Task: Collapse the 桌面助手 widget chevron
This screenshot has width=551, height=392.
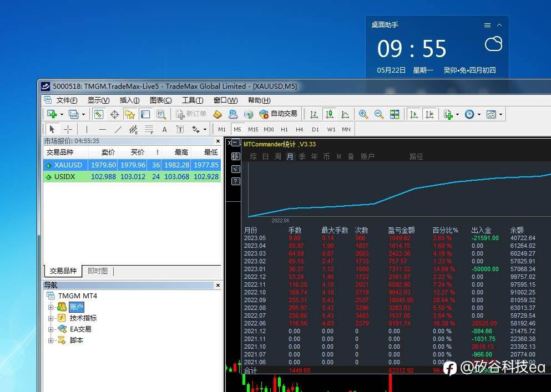Action: (499, 26)
